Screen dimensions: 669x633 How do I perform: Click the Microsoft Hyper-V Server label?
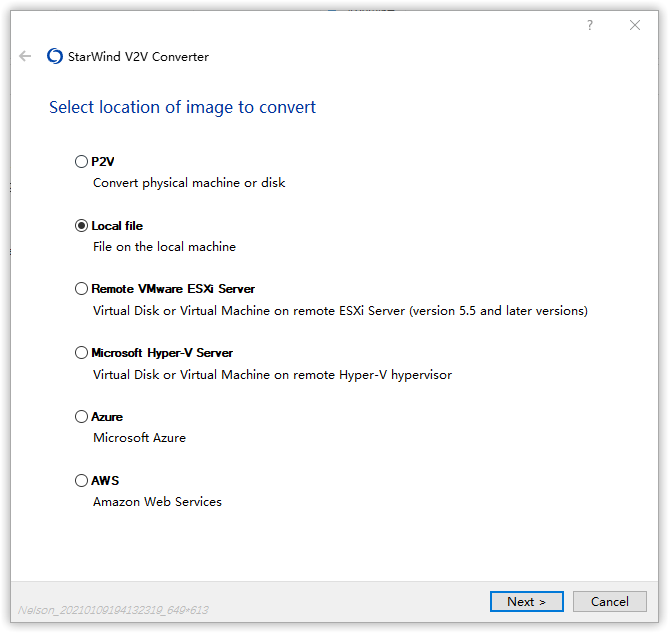point(162,353)
